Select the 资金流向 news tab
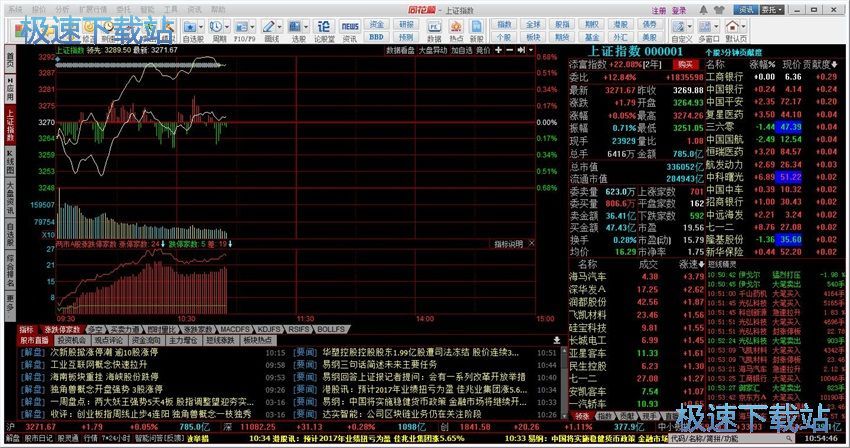This screenshot has height=448, width=850. click(x=146, y=340)
